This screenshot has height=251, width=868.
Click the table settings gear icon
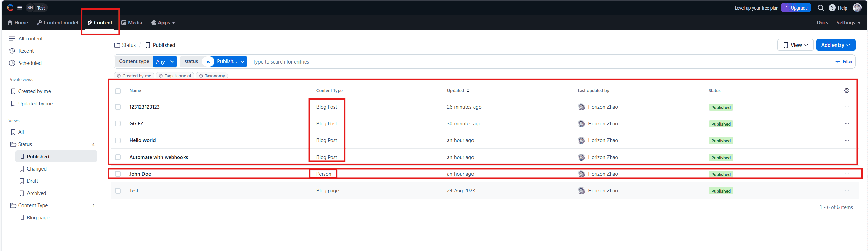[847, 90]
